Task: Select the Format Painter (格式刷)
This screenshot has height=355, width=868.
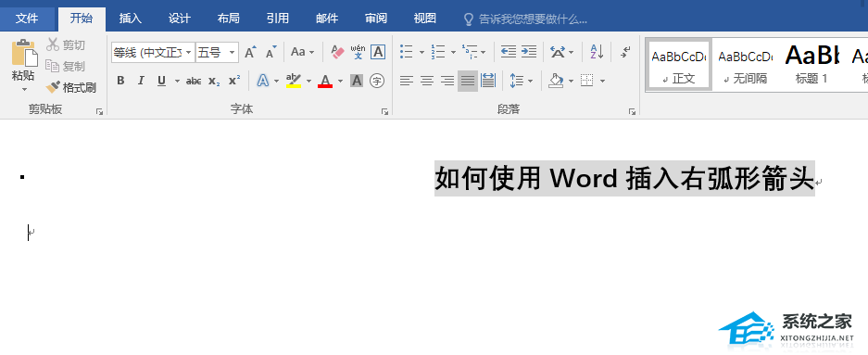Action: (70, 87)
